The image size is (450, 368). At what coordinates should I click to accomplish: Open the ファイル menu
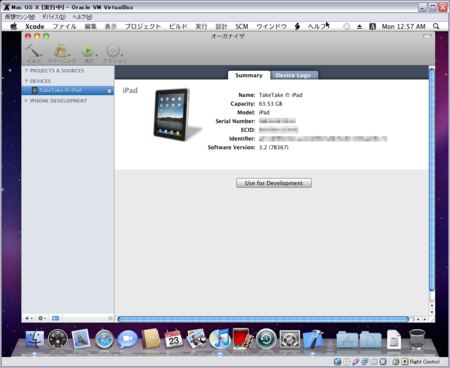pyautogui.click(x=65, y=27)
